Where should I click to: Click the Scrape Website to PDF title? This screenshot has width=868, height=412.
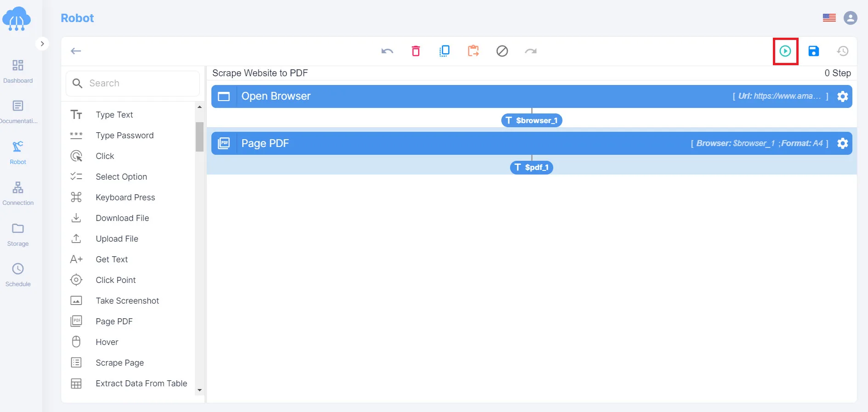tap(260, 73)
